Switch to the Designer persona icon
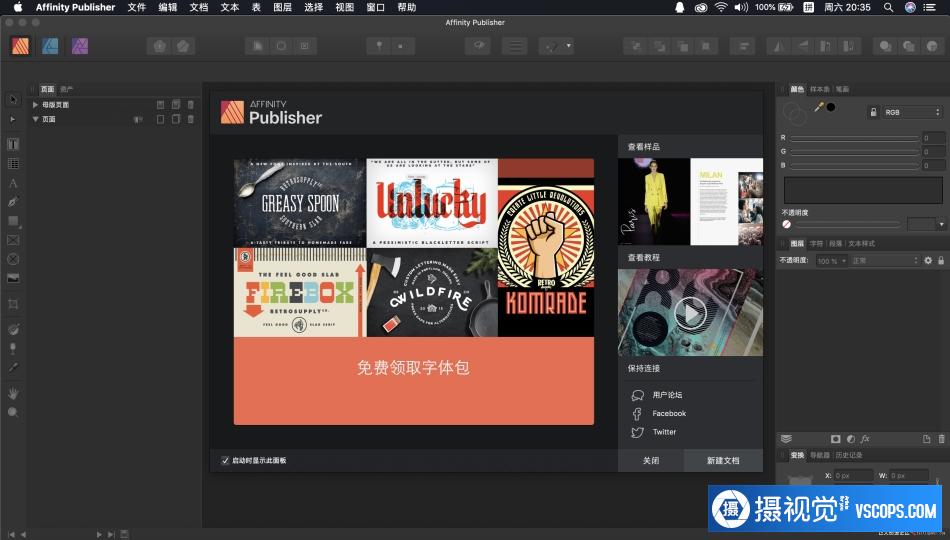Image resolution: width=950 pixels, height=540 pixels. 50,46
